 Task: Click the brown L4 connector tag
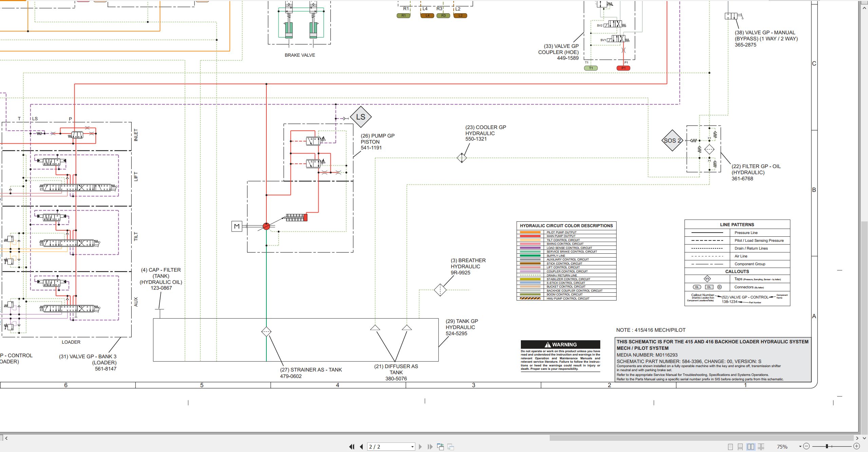coord(427,16)
